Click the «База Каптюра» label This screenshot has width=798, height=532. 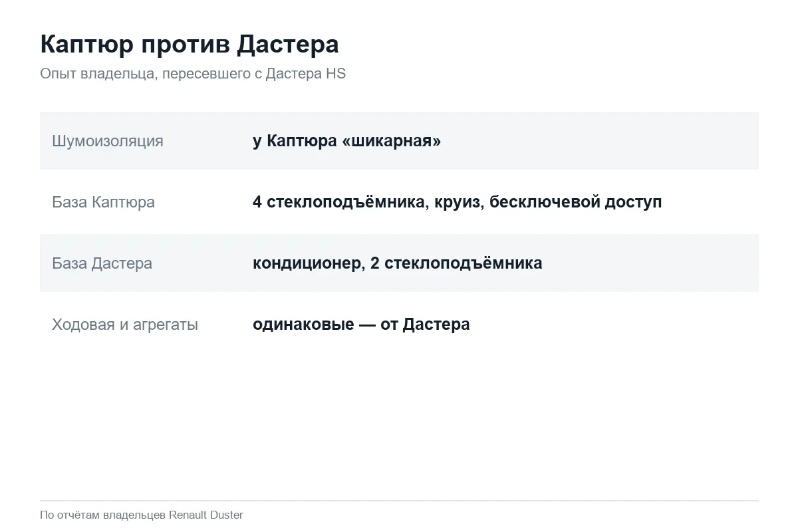(x=103, y=202)
